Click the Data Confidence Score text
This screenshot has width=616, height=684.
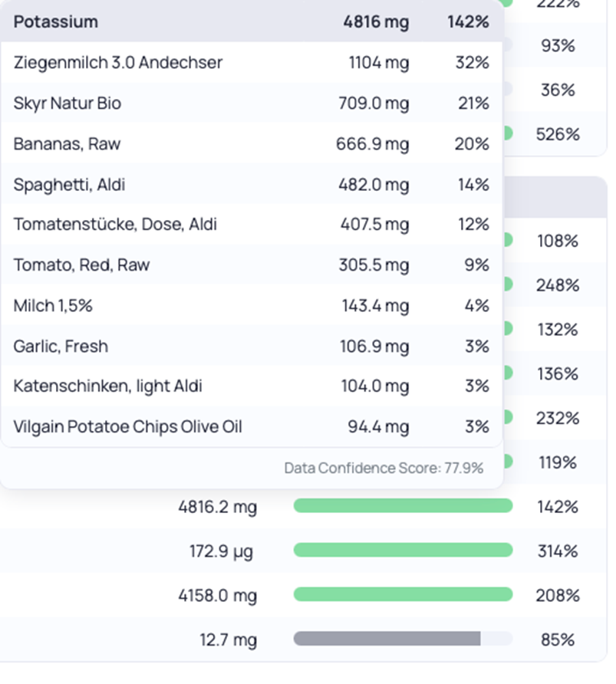click(384, 468)
